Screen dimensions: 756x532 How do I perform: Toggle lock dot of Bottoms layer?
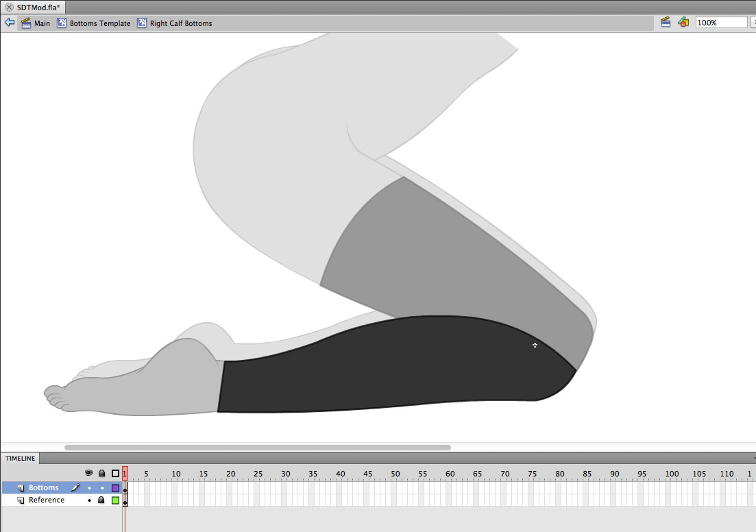pos(102,488)
